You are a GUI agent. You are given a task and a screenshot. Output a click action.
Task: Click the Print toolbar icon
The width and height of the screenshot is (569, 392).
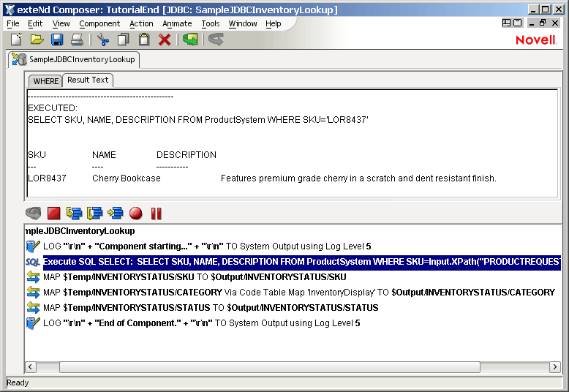pyautogui.click(x=77, y=39)
